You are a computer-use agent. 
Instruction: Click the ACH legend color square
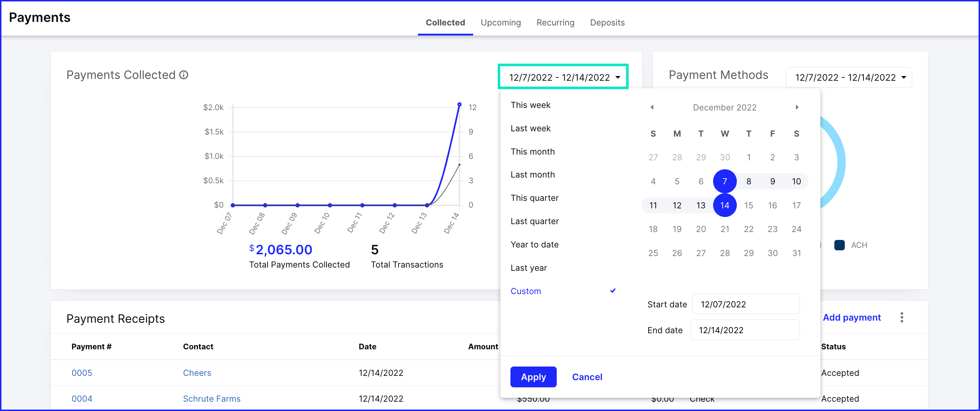(839, 245)
